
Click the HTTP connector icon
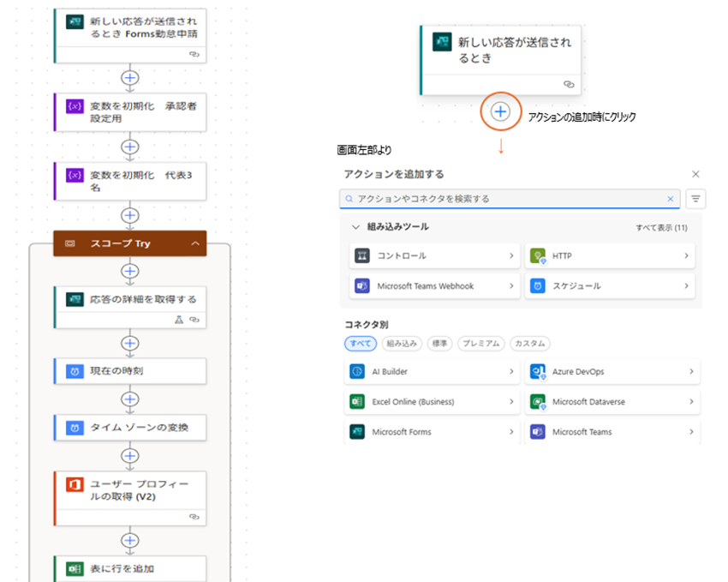point(538,255)
